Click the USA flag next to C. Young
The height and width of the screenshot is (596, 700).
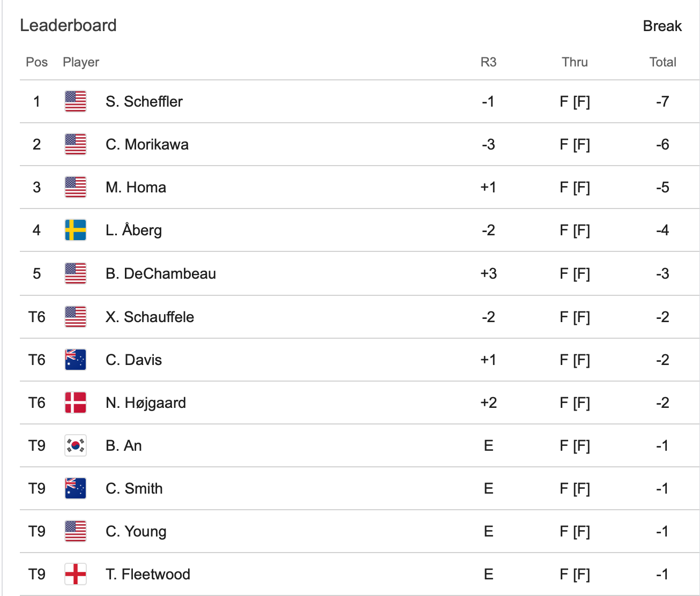[x=76, y=531]
